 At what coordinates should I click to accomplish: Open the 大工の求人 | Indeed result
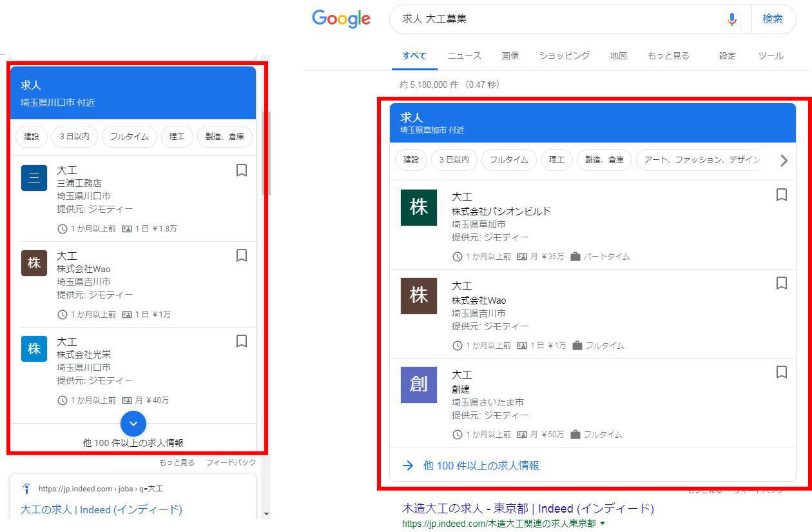pos(101,509)
